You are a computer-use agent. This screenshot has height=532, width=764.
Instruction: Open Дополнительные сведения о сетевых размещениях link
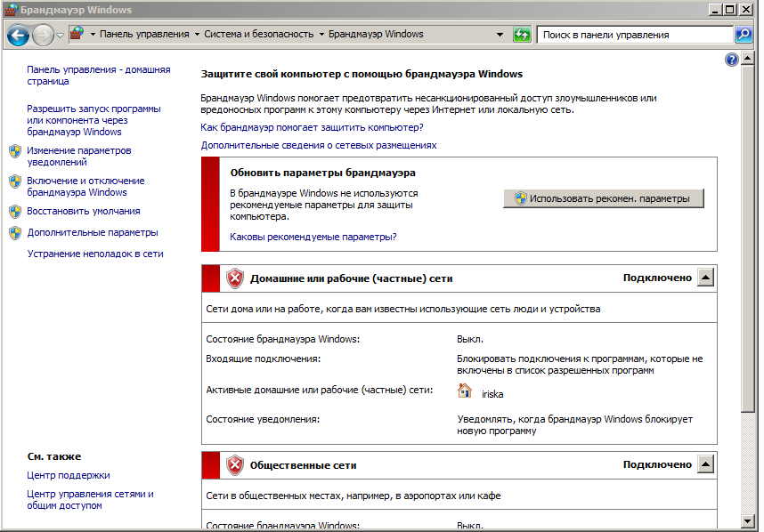click(x=319, y=145)
